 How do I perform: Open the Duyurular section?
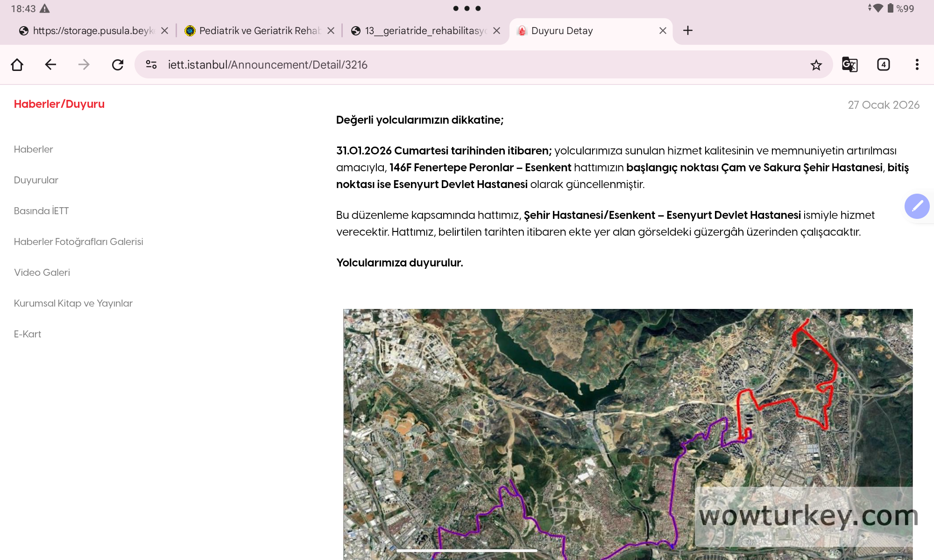click(36, 180)
